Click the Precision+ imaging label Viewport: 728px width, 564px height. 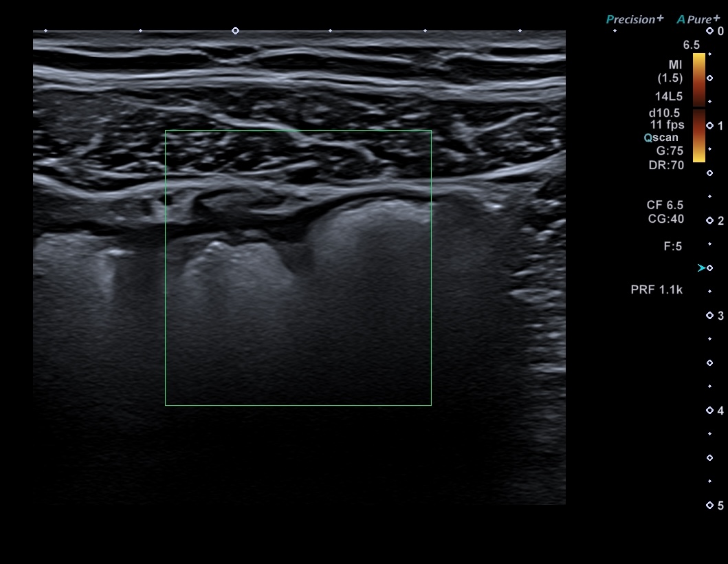(x=634, y=19)
